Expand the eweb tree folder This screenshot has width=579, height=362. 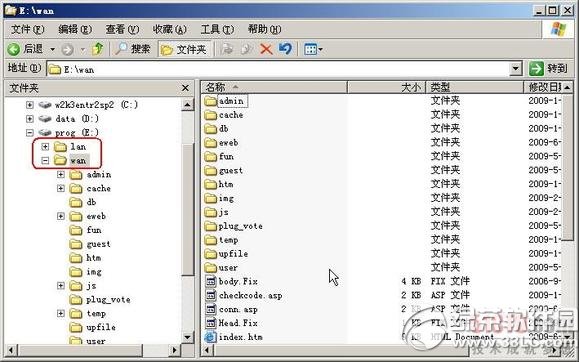[61, 216]
